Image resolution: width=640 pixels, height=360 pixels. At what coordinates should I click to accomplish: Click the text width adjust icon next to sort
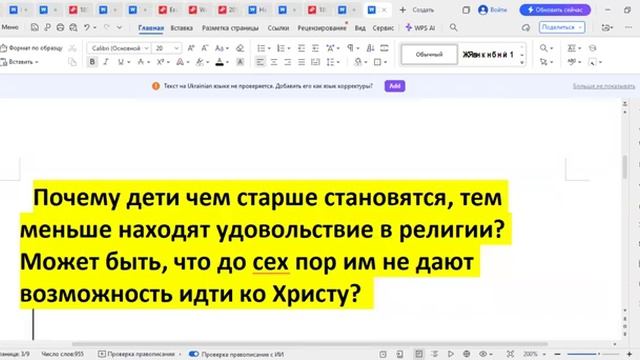click(x=384, y=48)
